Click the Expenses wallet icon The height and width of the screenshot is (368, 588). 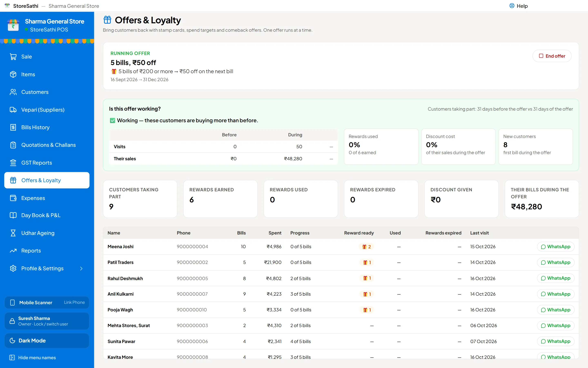click(13, 198)
